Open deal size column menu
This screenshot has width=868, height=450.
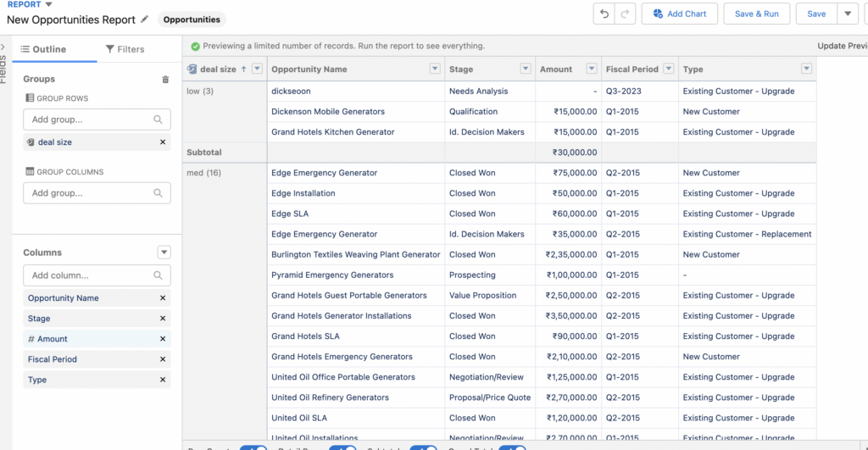[x=257, y=69]
